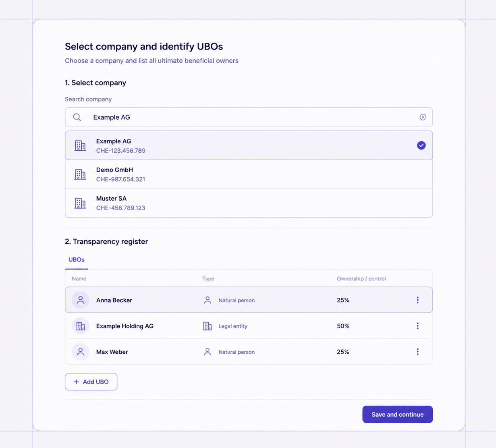Click Save and continue
The width and height of the screenshot is (496, 448).
[x=398, y=415]
